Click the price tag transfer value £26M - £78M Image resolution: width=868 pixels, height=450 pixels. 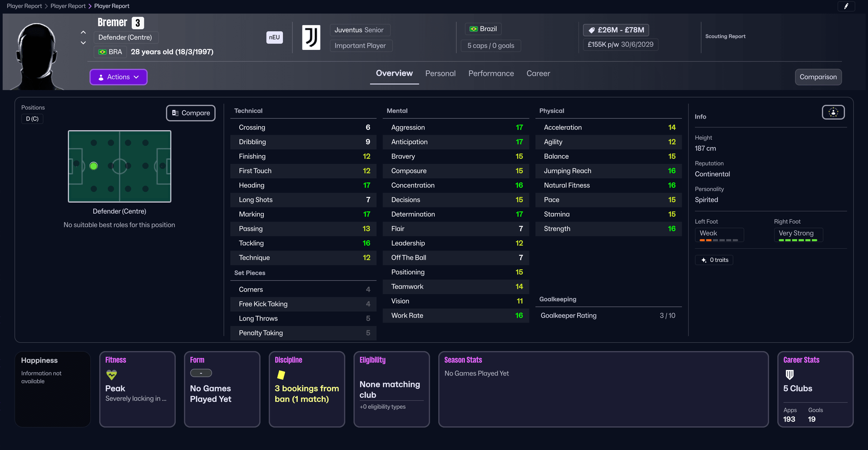click(x=615, y=30)
